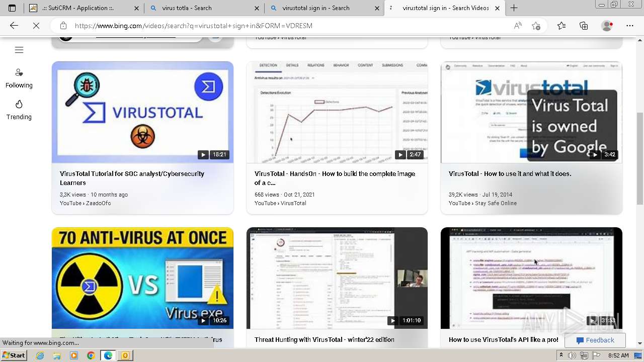This screenshot has height=362, width=644.
Task: Open the tab actions menu icon
Action: [x=12, y=8]
